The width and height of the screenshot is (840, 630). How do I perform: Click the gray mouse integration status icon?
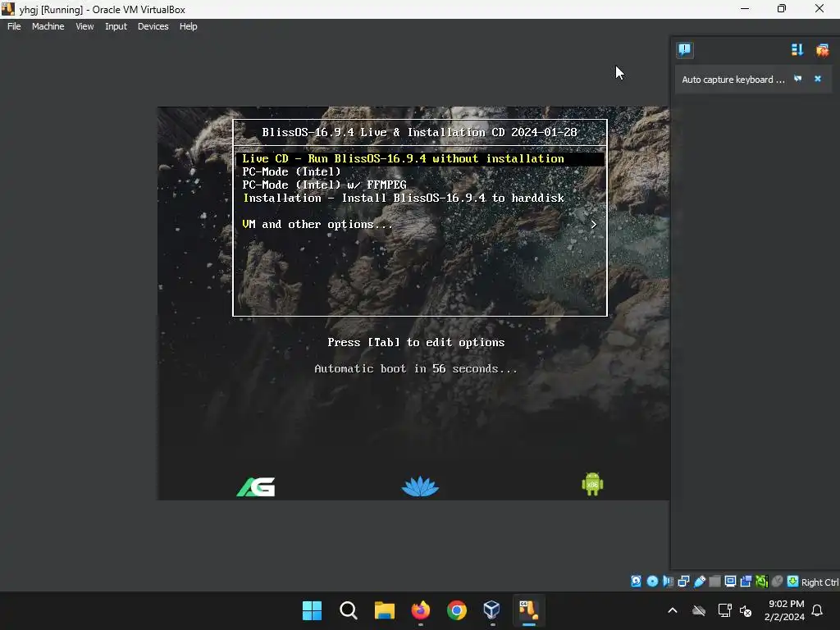(778, 582)
